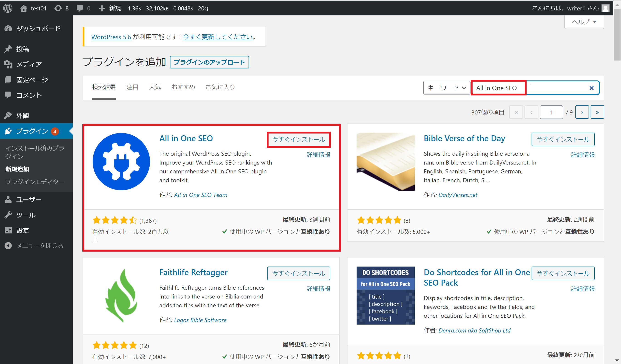Click 今すぐ更新してください update link

point(218,37)
